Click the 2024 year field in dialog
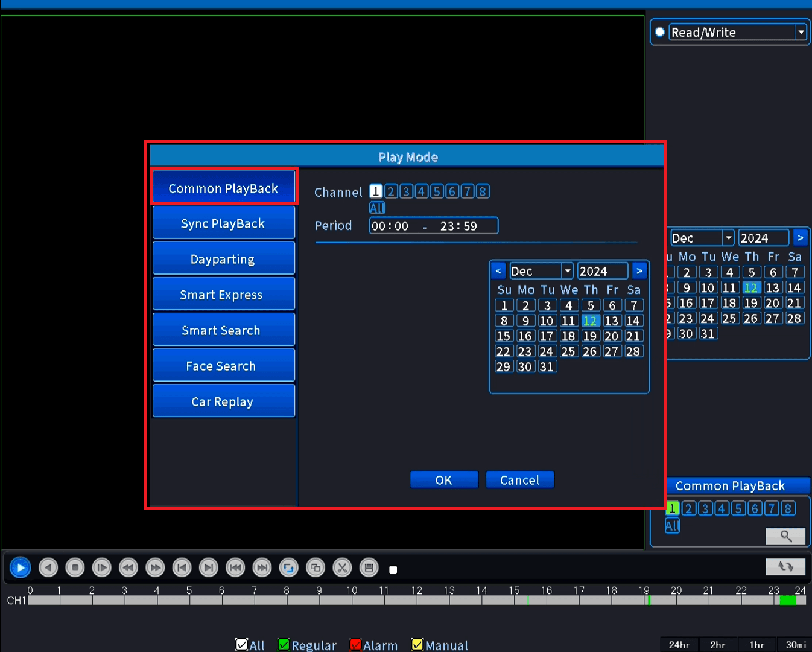This screenshot has height=652, width=812. pyautogui.click(x=602, y=271)
